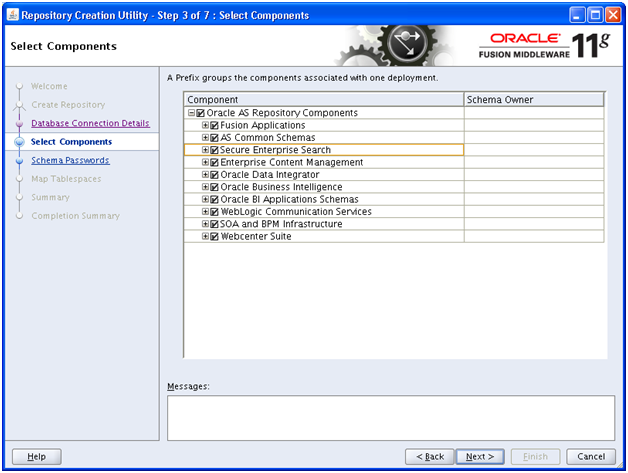Select the Select Components wizard step

click(71, 142)
